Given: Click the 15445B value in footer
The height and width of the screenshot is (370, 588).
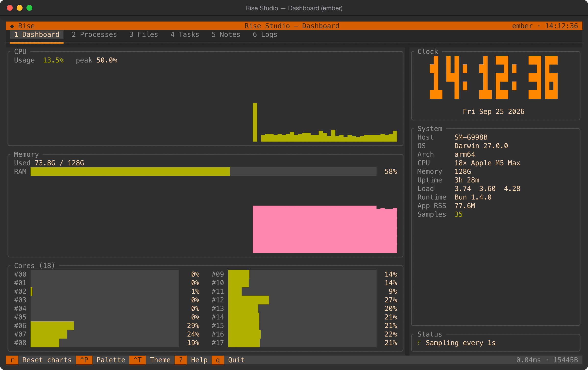Looking at the screenshot, I should tap(566, 360).
